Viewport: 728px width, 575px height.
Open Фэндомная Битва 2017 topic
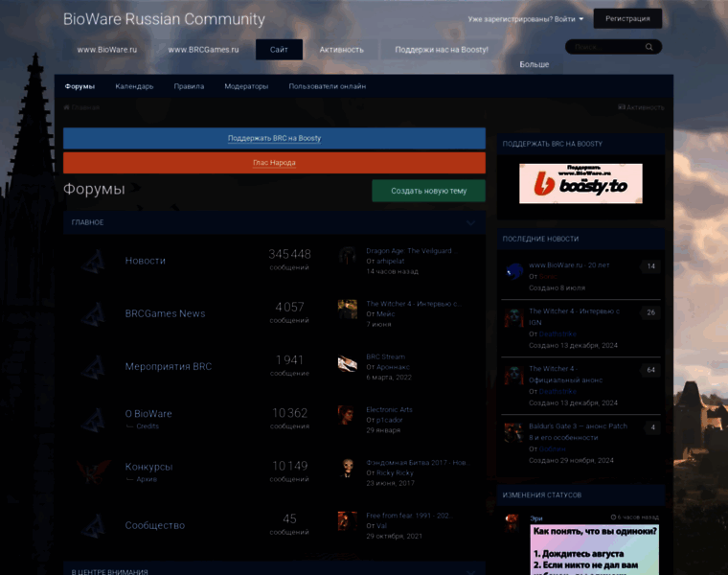coord(418,463)
